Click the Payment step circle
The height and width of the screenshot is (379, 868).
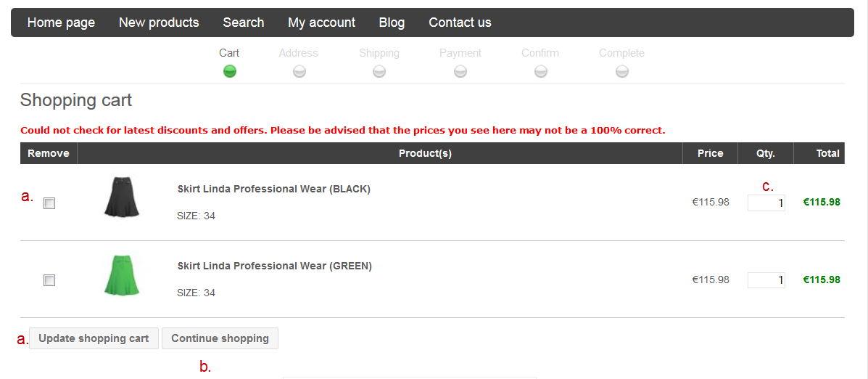[x=460, y=71]
